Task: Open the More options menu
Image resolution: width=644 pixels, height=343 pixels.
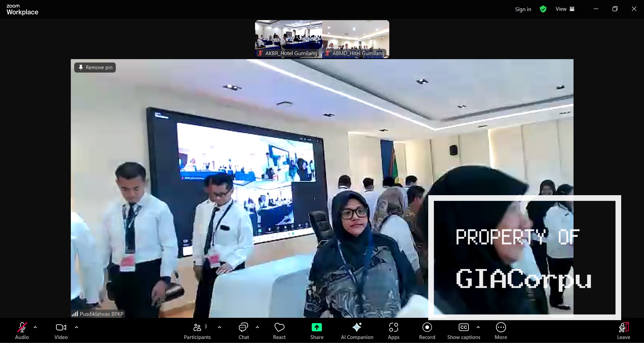Action: pos(501,331)
